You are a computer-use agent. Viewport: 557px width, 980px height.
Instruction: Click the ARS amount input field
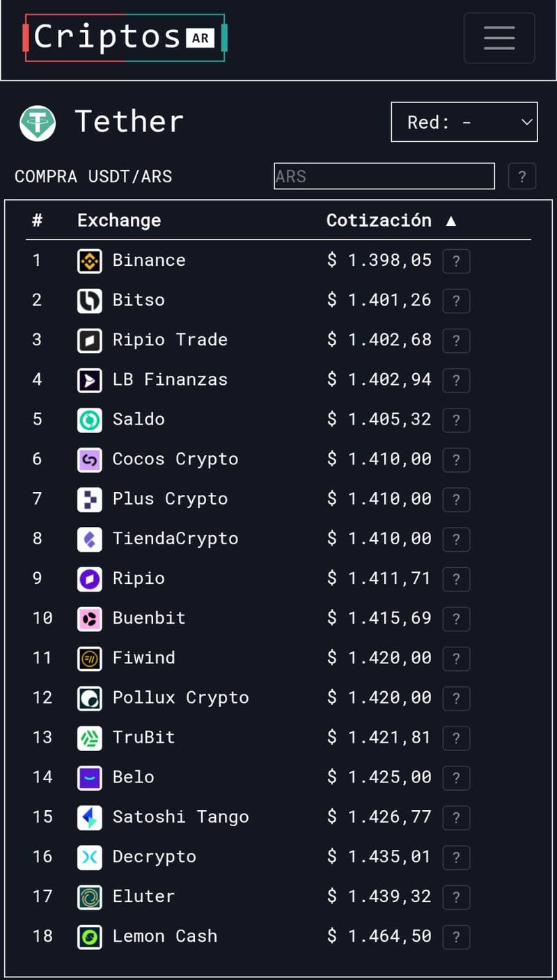click(x=384, y=176)
